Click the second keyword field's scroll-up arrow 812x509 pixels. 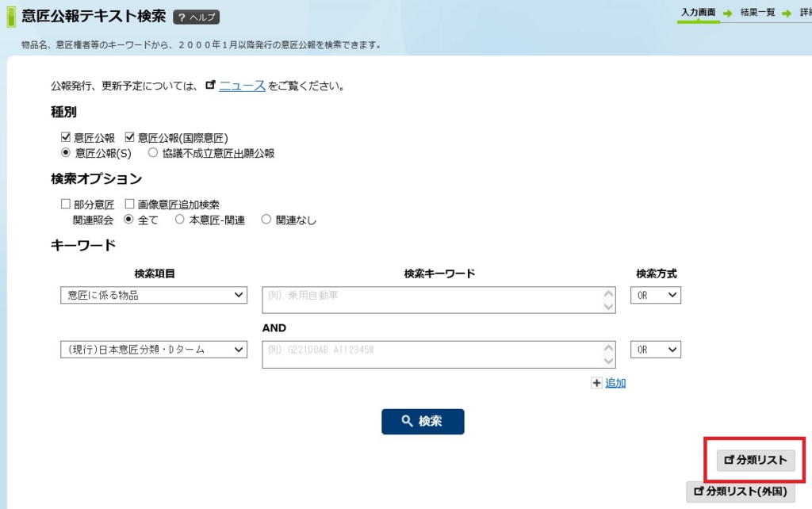tap(608, 348)
